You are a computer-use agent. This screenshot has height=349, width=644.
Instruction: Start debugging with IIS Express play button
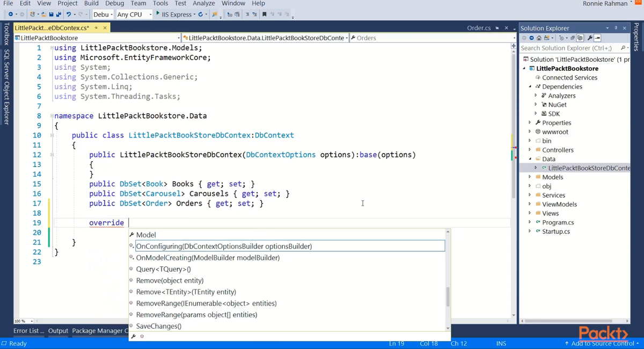[x=158, y=14]
